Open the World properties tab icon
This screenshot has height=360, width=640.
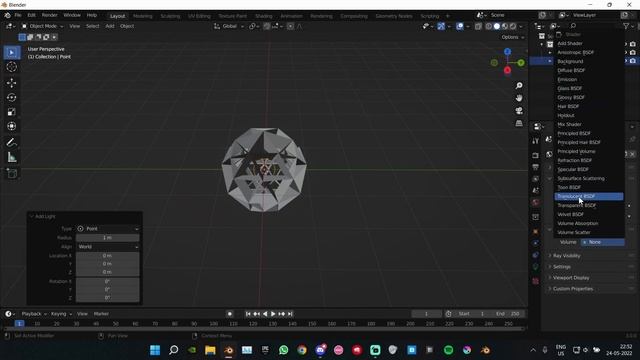tap(536, 203)
